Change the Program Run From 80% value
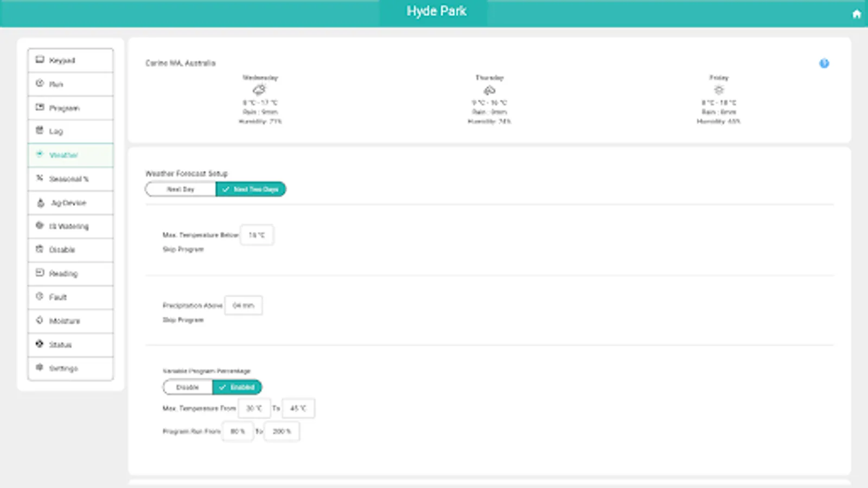 click(238, 431)
